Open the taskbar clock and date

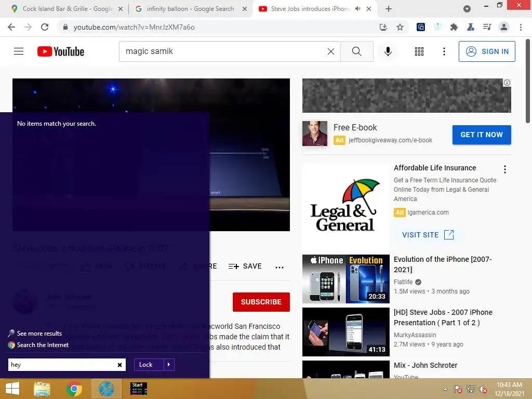509,389
